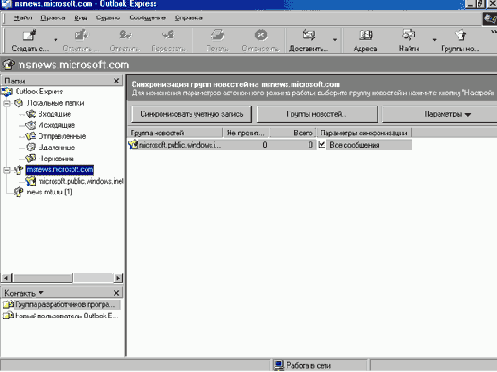Screen dimensions: 497x372
Task: Select the Local Folders (Локальные папки) item
Action: 55,103
